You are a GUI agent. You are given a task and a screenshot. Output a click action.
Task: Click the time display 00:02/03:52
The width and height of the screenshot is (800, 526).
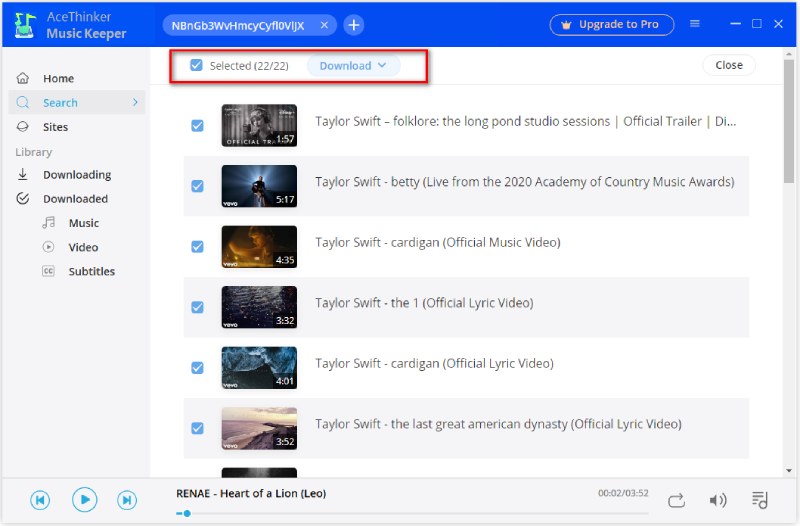[x=623, y=493]
